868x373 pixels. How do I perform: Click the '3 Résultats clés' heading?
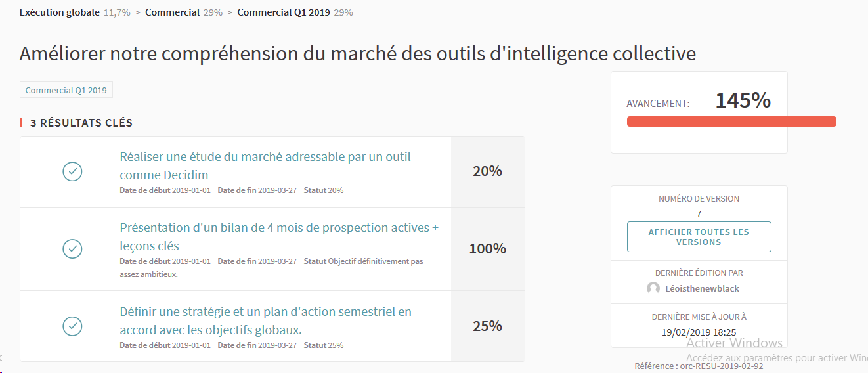81,123
